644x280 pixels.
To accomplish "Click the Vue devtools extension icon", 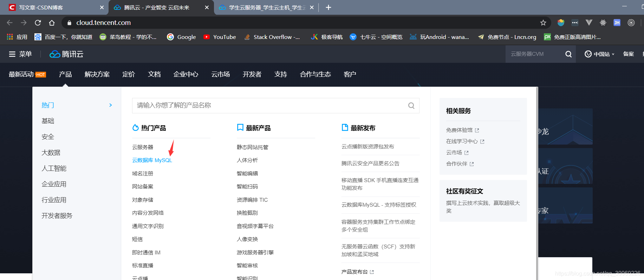I will tap(589, 22).
